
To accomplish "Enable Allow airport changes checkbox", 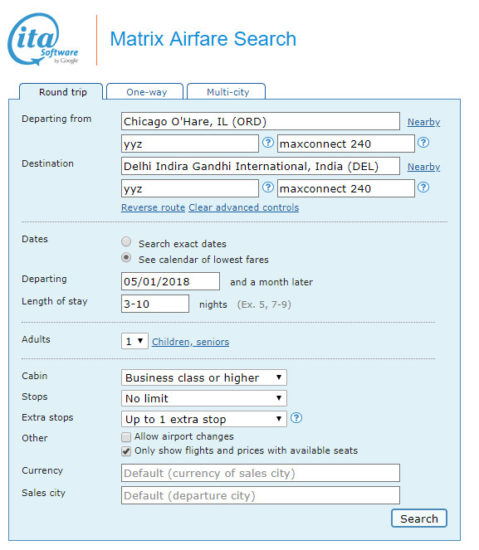I will coord(126,437).
